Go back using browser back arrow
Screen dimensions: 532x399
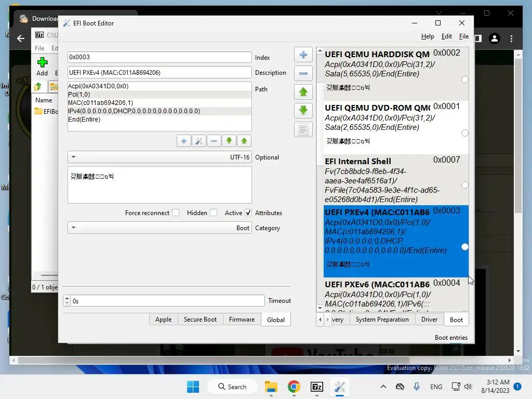pyautogui.click(x=21, y=38)
